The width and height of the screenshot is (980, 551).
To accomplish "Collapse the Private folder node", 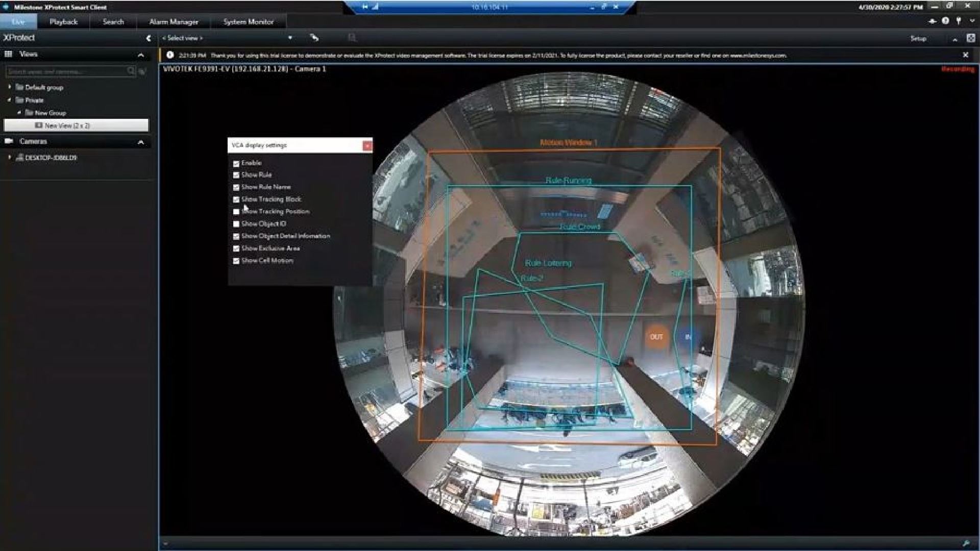I will coord(9,100).
